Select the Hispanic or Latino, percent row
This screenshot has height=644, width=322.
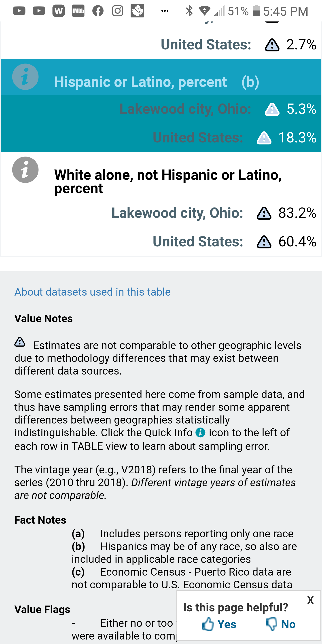[140, 82]
